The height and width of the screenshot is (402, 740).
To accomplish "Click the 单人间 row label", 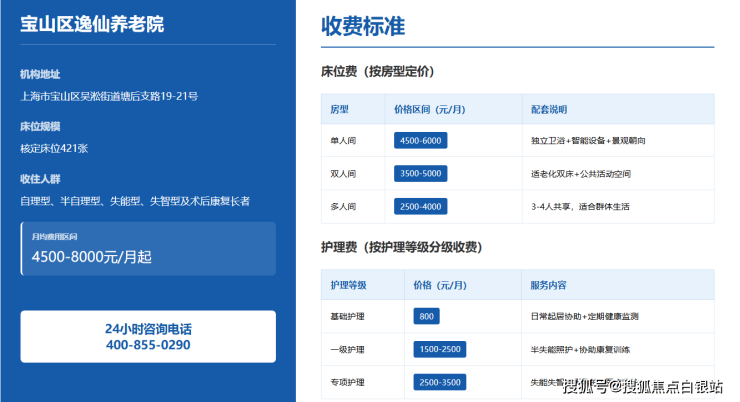I will [x=343, y=141].
